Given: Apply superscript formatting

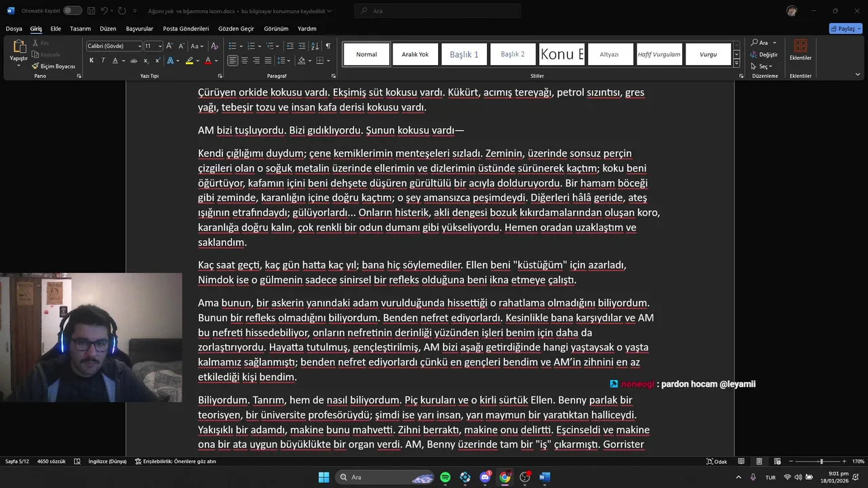Looking at the screenshot, I should point(157,60).
